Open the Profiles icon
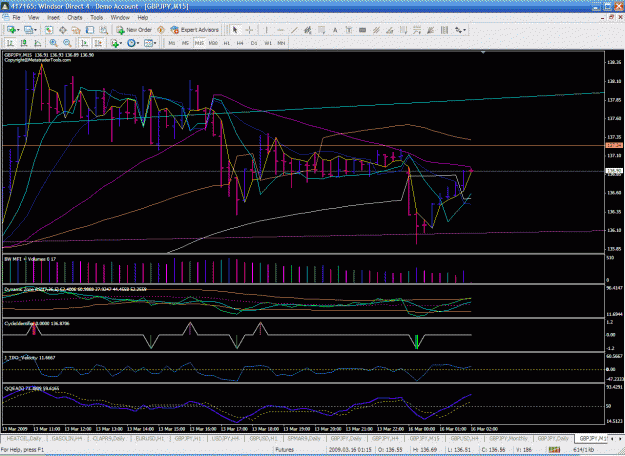 (28, 30)
